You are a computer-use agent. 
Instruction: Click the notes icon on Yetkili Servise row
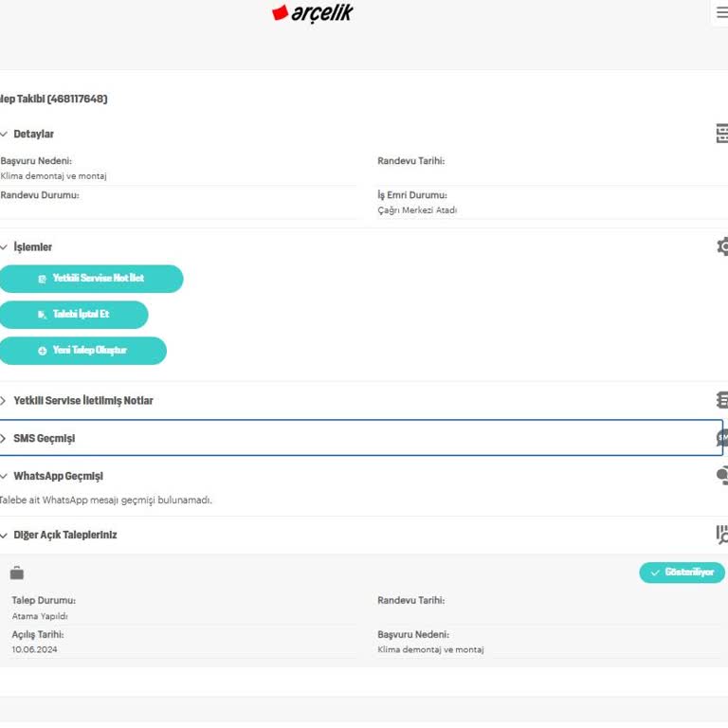[722, 400]
